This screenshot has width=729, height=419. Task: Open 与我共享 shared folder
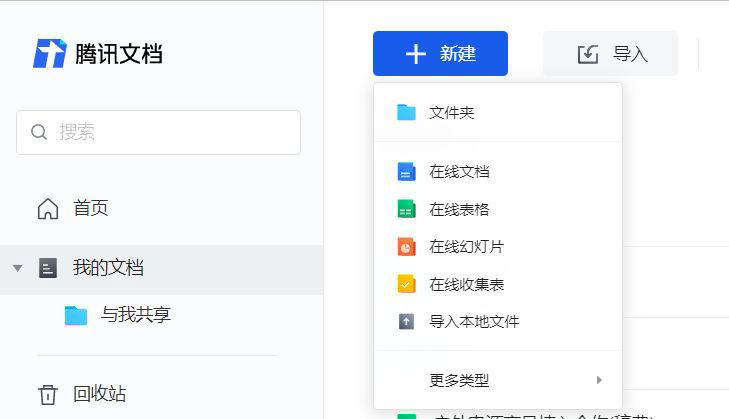(x=161, y=315)
